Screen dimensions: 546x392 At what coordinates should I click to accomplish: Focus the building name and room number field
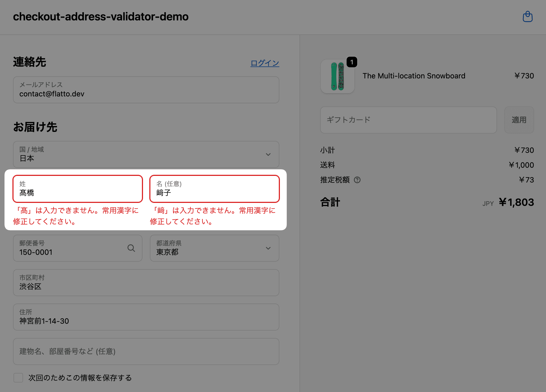tap(146, 351)
